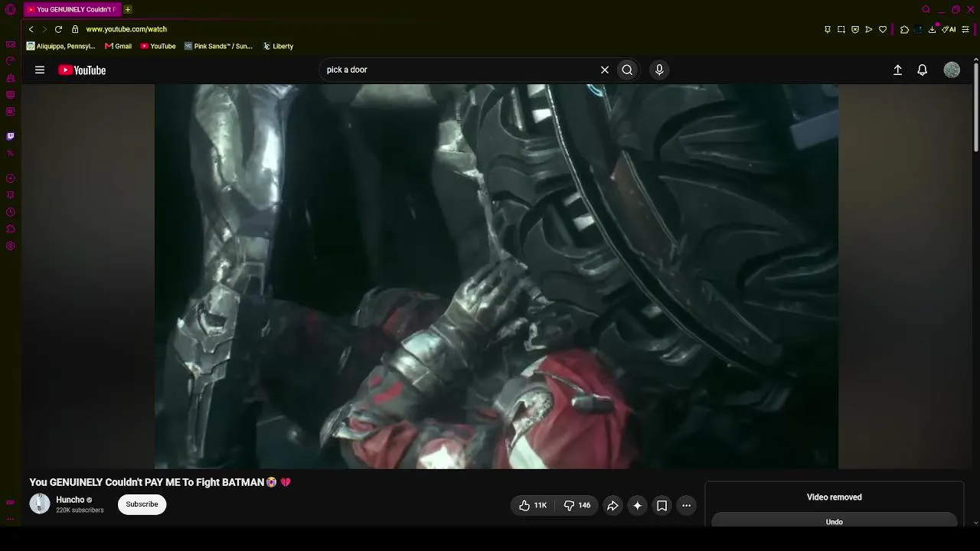The image size is (980, 551).
Task: Select the active YouTube video tab
Action: pyautogui.click(x=73, y=9)
